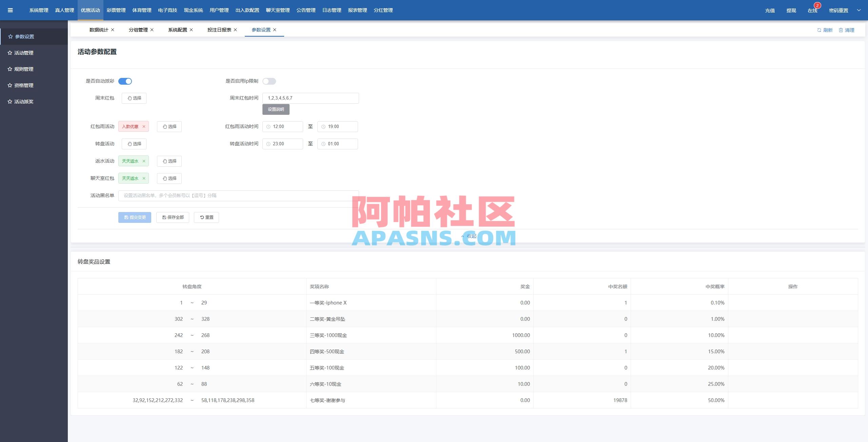Screen dimensions: 868x442
Task: Open the 选择 picker for 周末红包
Action: (134, 98)
